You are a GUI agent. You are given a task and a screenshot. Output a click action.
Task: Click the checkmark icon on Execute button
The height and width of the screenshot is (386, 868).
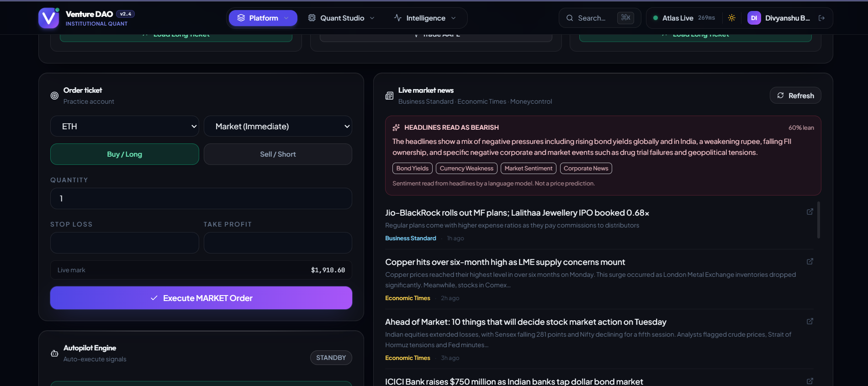coord(154,298)
